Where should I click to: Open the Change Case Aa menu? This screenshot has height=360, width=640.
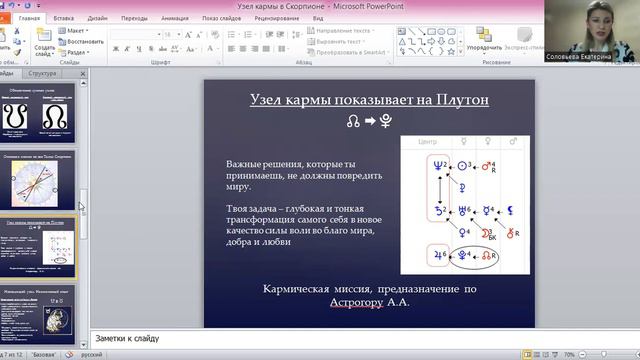[x=191, y=49]
